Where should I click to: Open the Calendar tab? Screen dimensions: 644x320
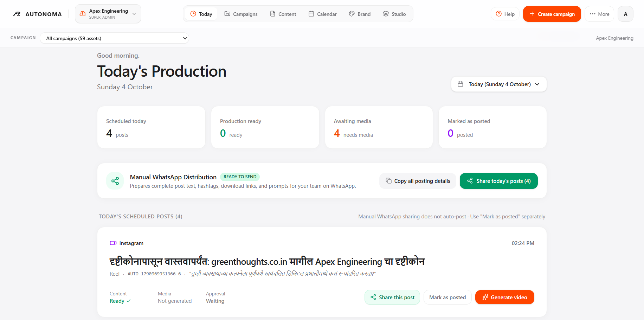pyautogui.click(x=322, y=14)
